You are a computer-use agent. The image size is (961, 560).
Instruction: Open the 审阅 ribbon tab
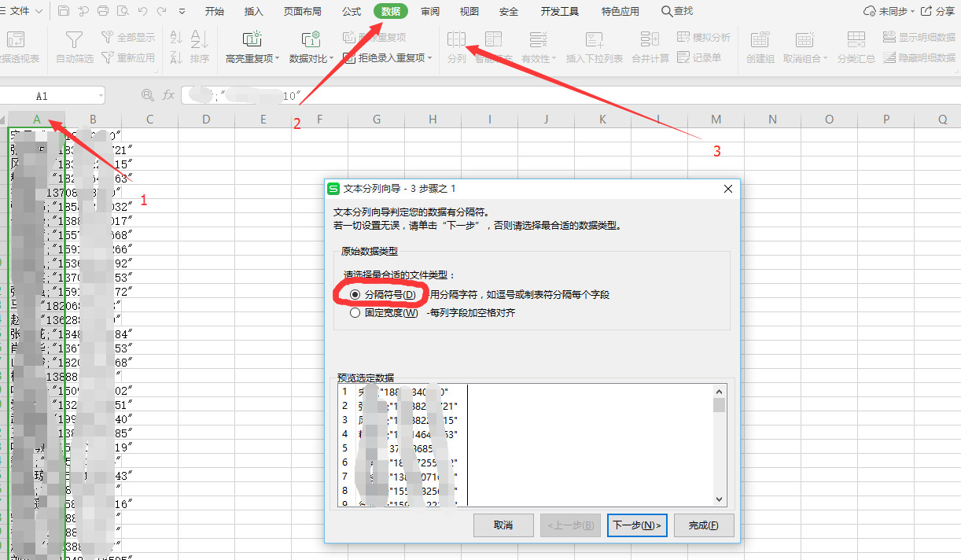point(429,11)
